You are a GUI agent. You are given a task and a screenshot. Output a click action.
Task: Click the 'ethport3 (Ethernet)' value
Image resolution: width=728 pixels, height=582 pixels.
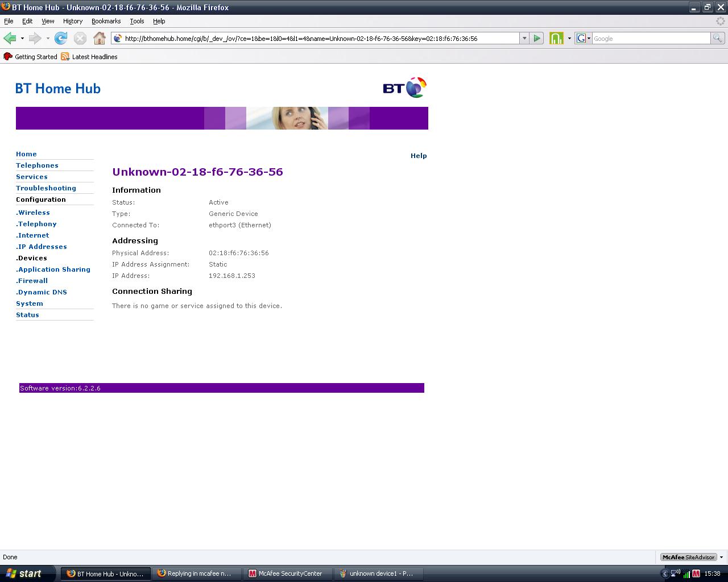[x=240, y=225]
